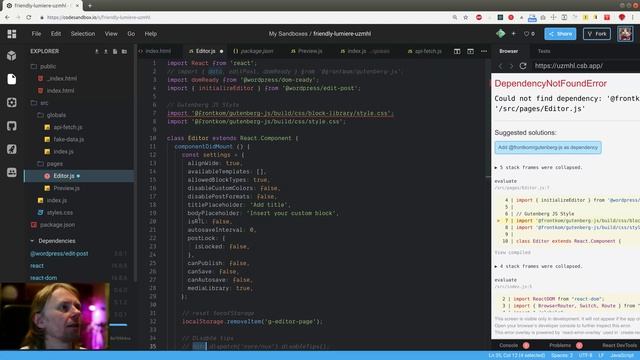Like the sandbox with the heart icon
The height and width of the screenshot is (360, 640).
click(x=527, y=34)
